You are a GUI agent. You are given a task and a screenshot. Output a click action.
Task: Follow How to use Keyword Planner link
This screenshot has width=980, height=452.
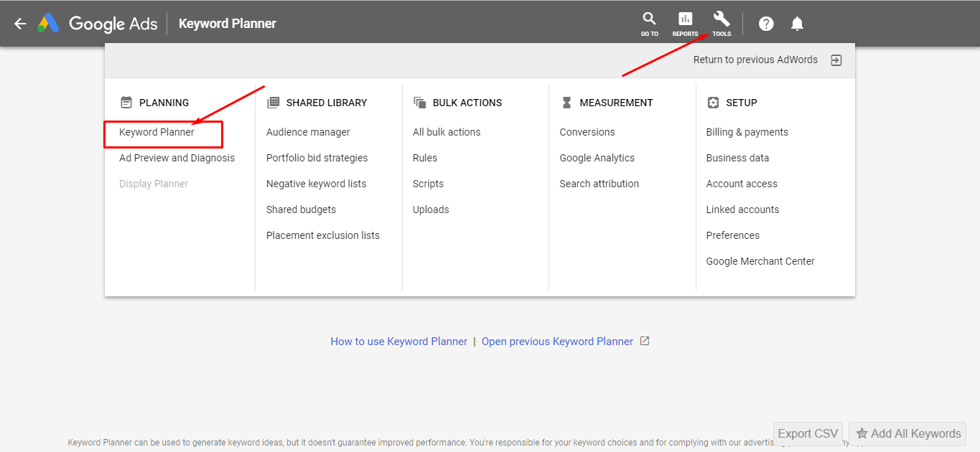coord(398,342)
